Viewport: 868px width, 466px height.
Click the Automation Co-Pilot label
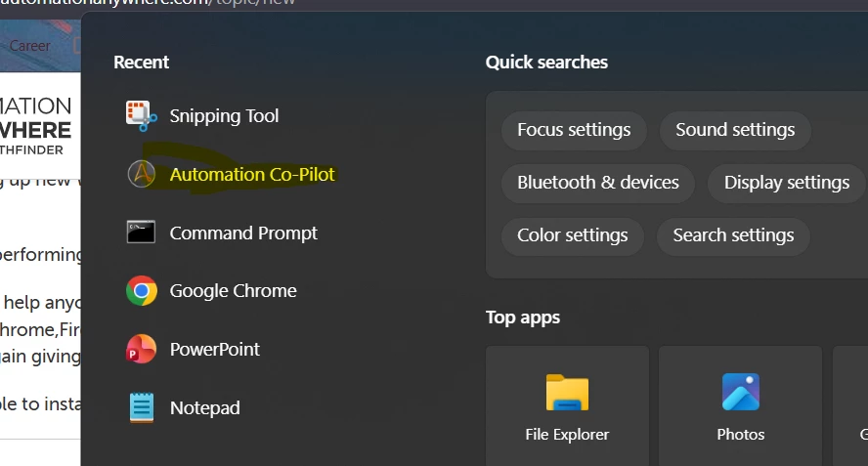click(x=252, y=174)
